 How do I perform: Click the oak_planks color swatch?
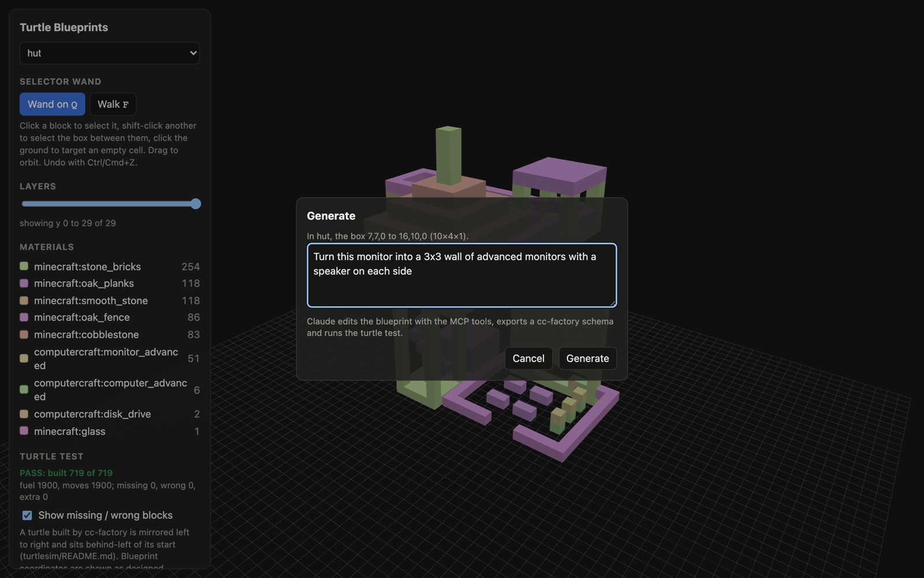click(x=24, y=283)
